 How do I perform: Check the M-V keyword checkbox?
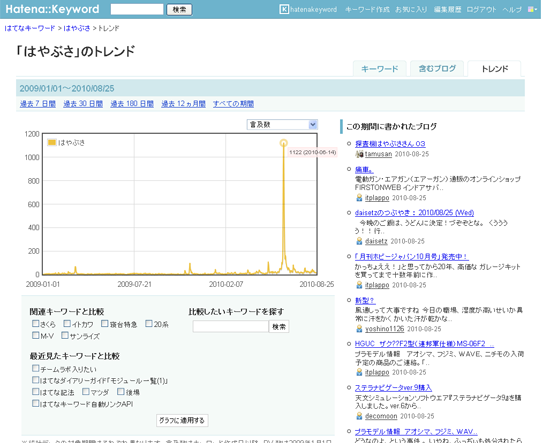(x=35, y=335)
